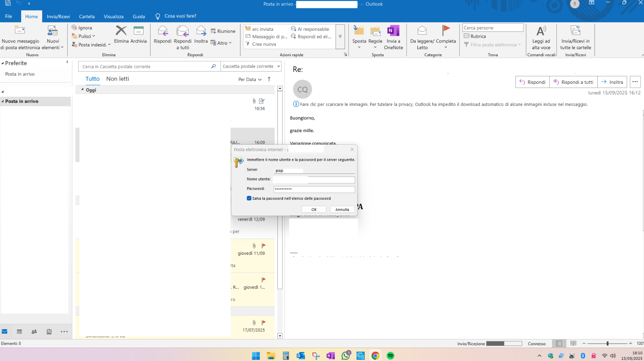Expand the Per Data sort dropdown
The height and width of the screenshot is (361, 644).
coord(250,79)
